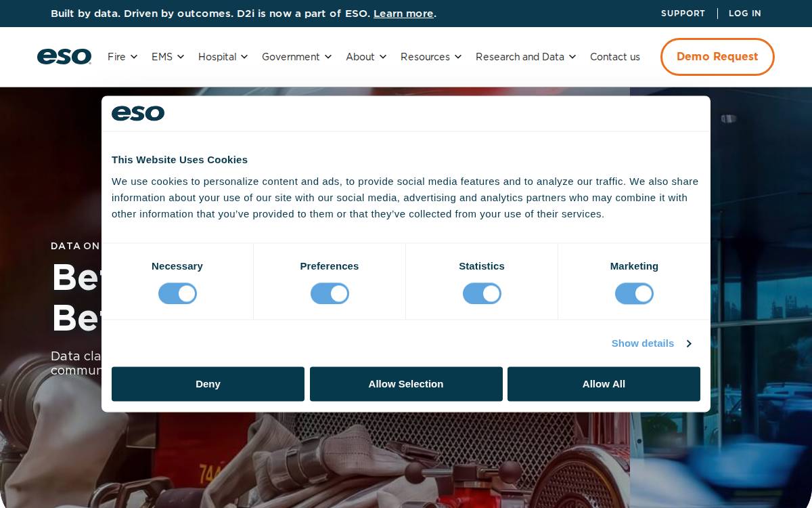The width and height of the screenshot is (812, 508).
Task: Expand the Hospital navigation menu
Action: coord(223,57)
